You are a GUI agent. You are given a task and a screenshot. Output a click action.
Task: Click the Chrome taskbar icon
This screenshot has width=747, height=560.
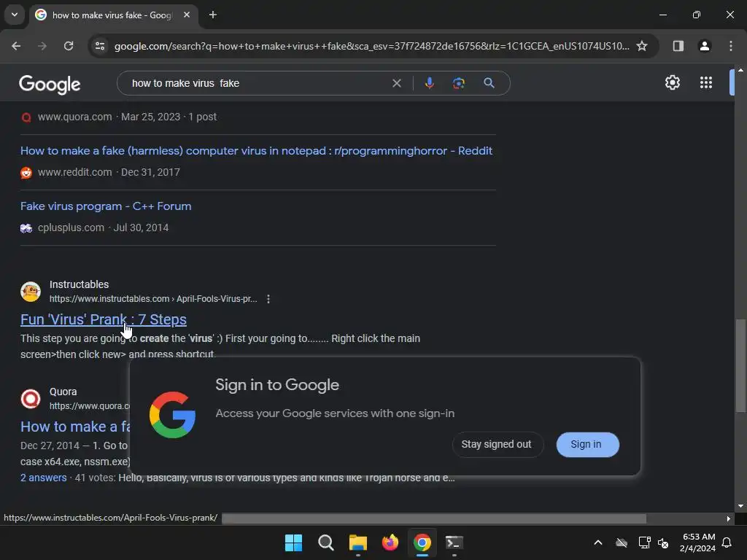(x=422, y=542)
